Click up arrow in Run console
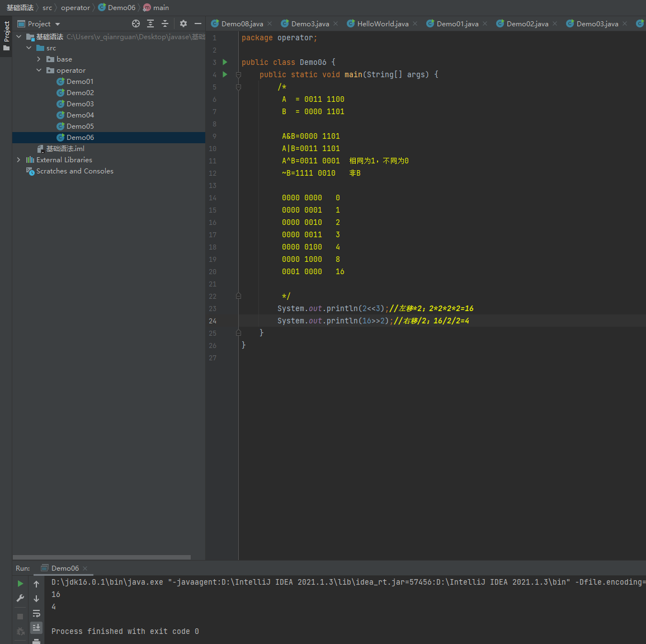The image size is (646, 644). coord(36,584)
